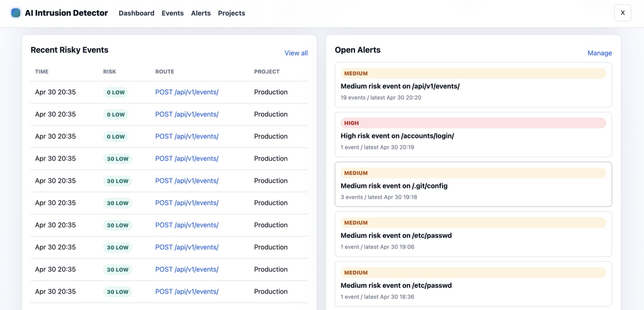The height and width of the screenshot is (310, 644).
Task: Click Apr 30 20:35 in the first table row
Action: click(x=56, y=92)
